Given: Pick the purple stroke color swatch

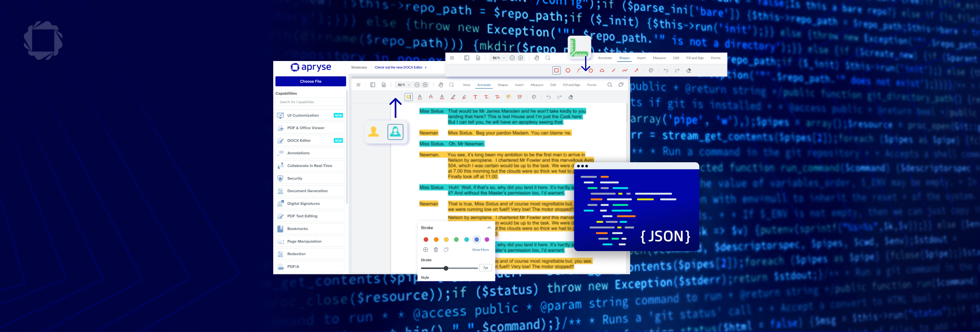Looking at the screenshot, I should [487, 239].
